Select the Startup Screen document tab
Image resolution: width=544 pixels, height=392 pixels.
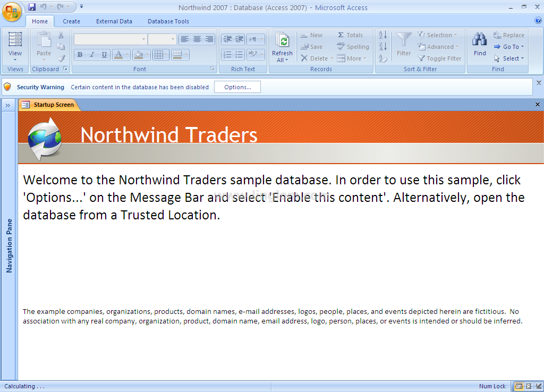click(x=49, y=105)
